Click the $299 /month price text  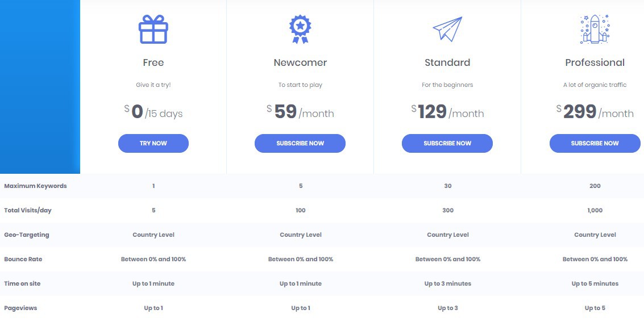click(595, 112)
